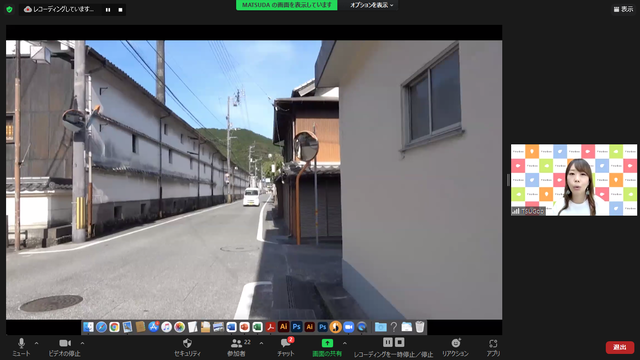Click Chrome icon in shared dock

point(114,327)
